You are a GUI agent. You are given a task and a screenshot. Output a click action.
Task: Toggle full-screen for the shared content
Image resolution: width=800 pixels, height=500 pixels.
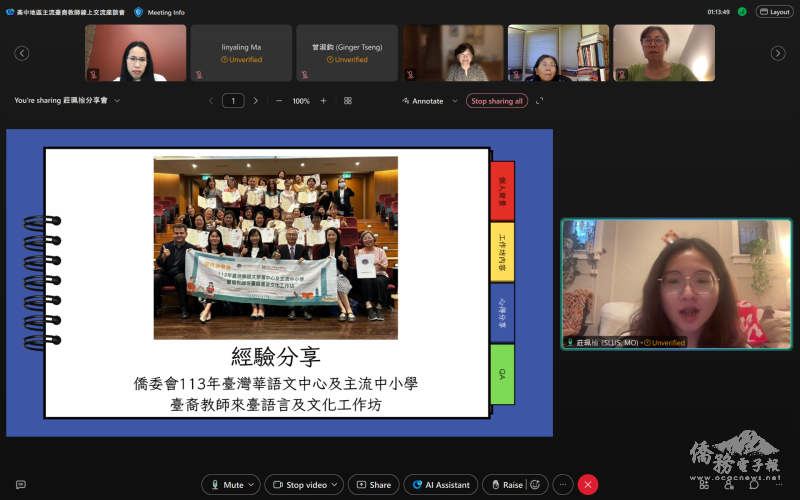(x=539, y=101)
